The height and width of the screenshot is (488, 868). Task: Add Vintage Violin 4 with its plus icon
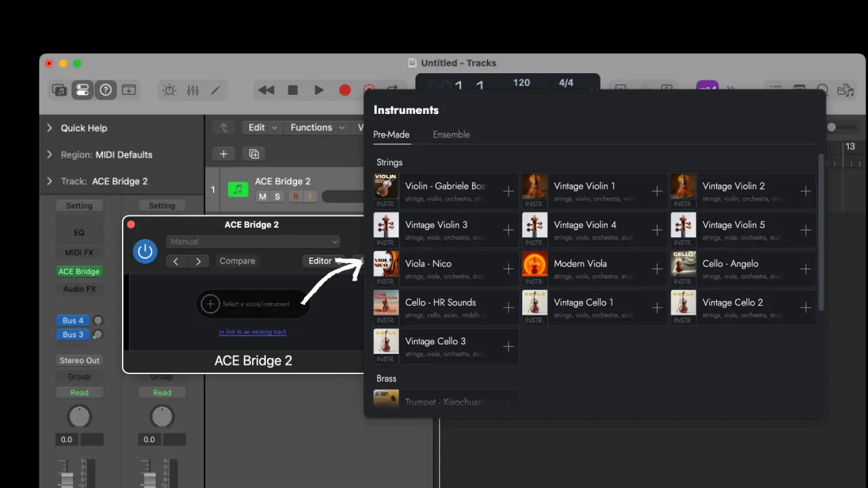(x=656, y=230)
